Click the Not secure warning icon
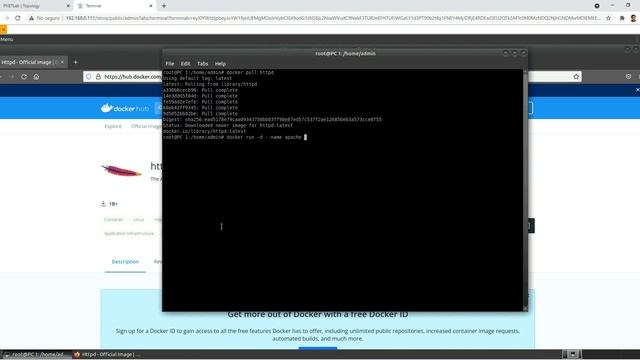 point(31,18)
